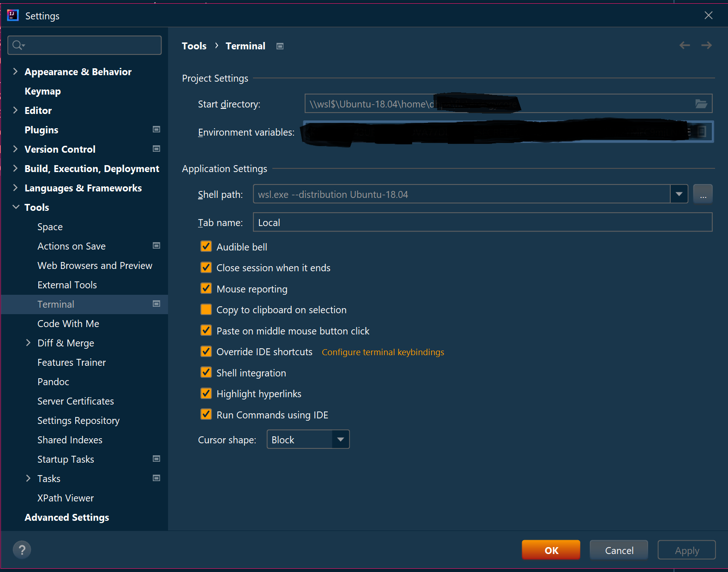This screenshot has width=728, height=572.
Task: Click project icon next to Version Control
Action: (x=156, y=149)
